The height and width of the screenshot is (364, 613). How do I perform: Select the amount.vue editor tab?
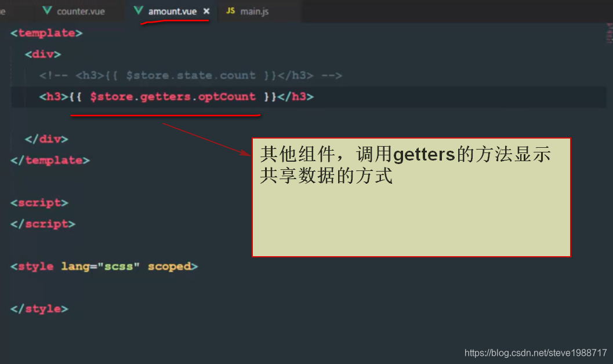click(x=172, y=12)
